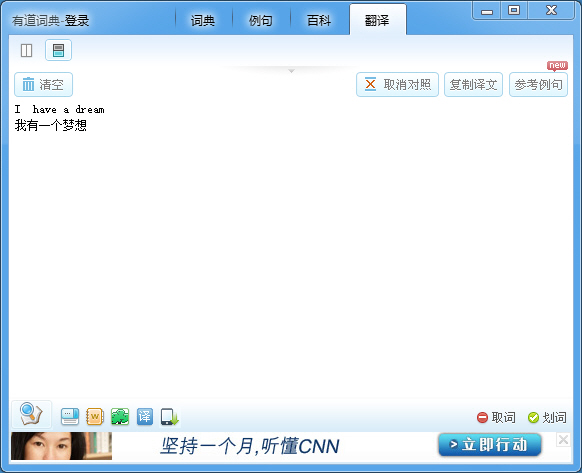Select the stacked vertical layout icon
Screen dimensions: 582x473
click(x=58, y=50)
